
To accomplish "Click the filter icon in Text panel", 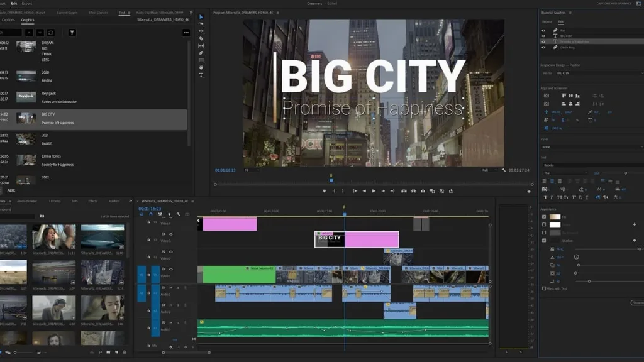I will [72, 33].
